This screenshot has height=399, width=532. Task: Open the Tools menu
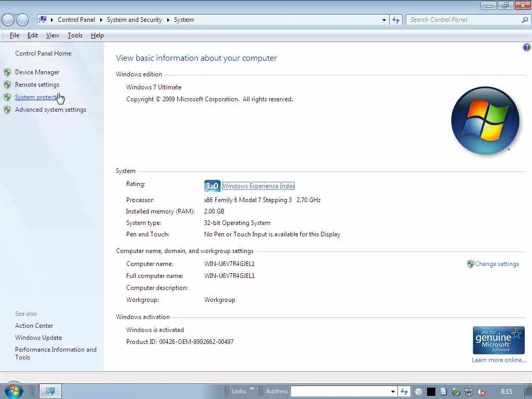pyautogui.click(x=75, y=35)
